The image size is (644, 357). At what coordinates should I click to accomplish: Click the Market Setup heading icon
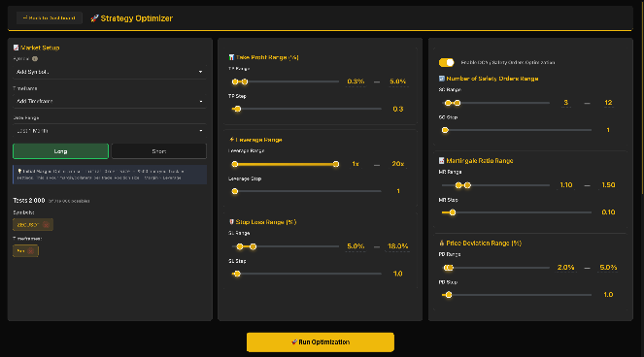click(x=16, y=48)
